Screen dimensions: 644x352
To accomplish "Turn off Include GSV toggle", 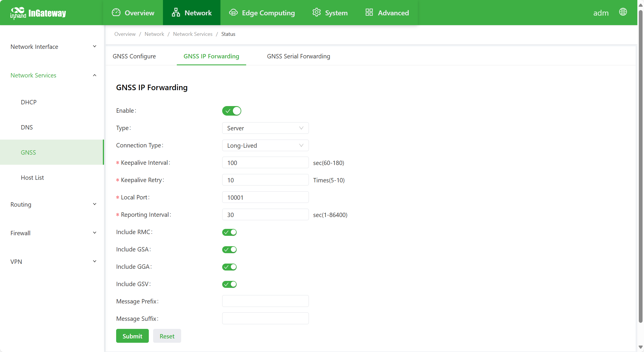I will pos(229,284).
